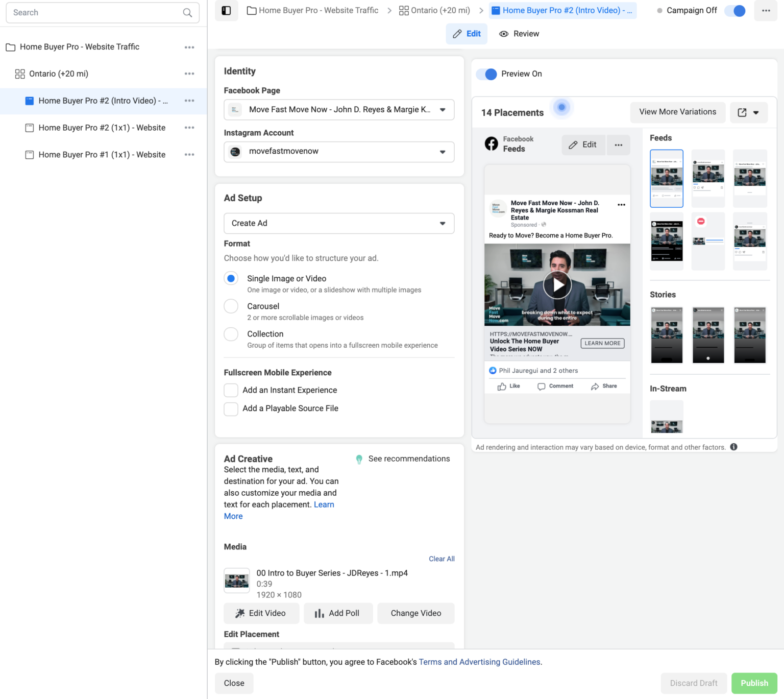Select the dark Feeds placement thumbnail
784x699 pixels.
[667, 241]
